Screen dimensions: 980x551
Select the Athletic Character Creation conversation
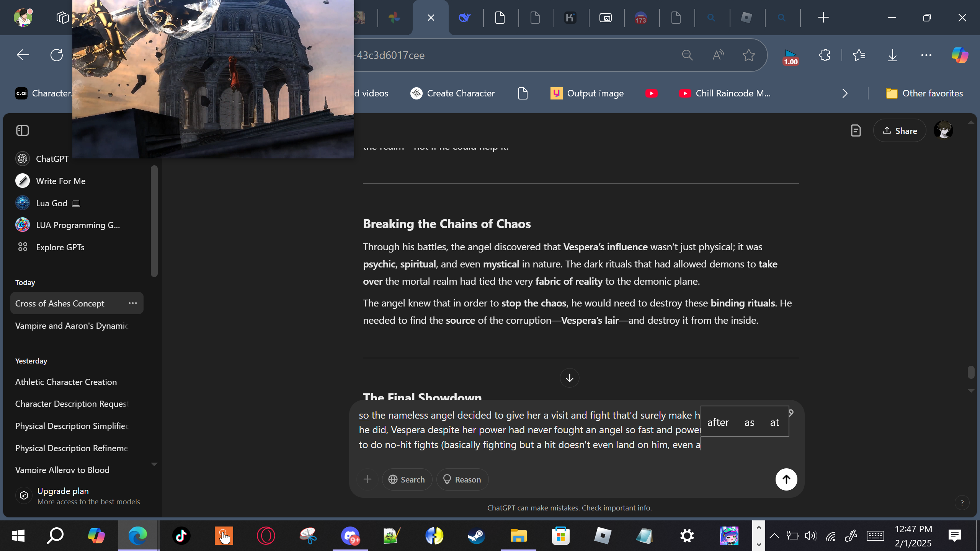click(x=66, y=382)
